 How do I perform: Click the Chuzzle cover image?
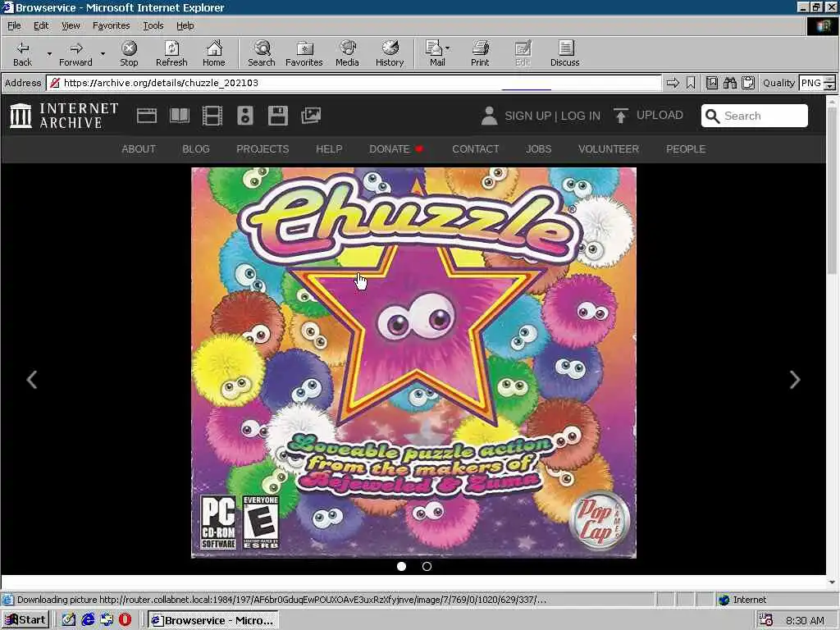point(414,363)
